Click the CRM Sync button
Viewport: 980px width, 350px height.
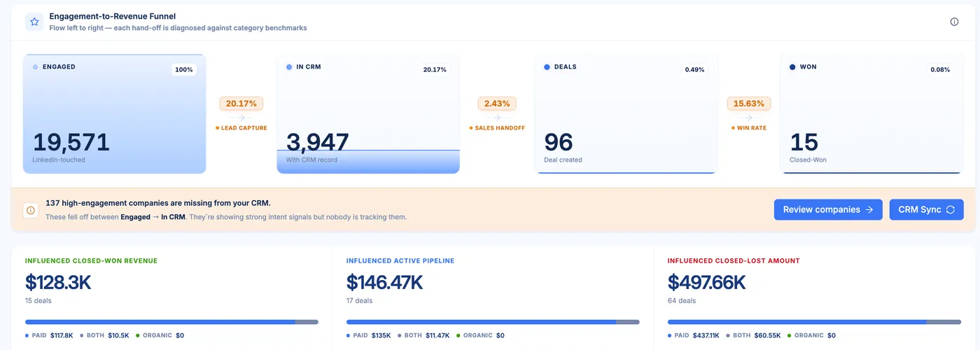pyautogui.click(x=926, y=209)
